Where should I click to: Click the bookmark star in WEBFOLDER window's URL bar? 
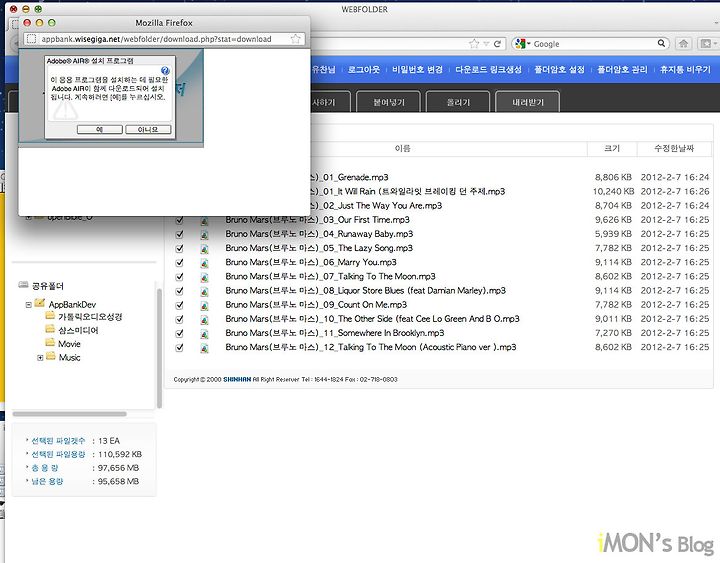(474, 44)
